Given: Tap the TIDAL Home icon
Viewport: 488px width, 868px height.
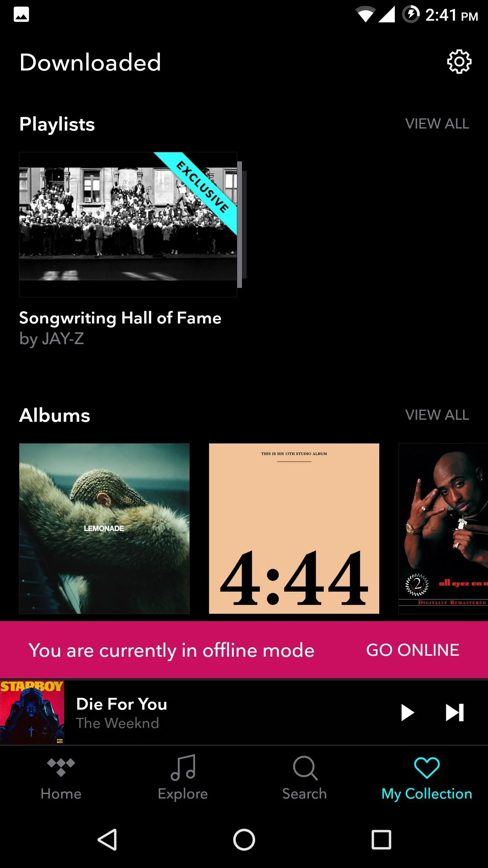Looking at the screenshot, I should [x=61, y=767].
